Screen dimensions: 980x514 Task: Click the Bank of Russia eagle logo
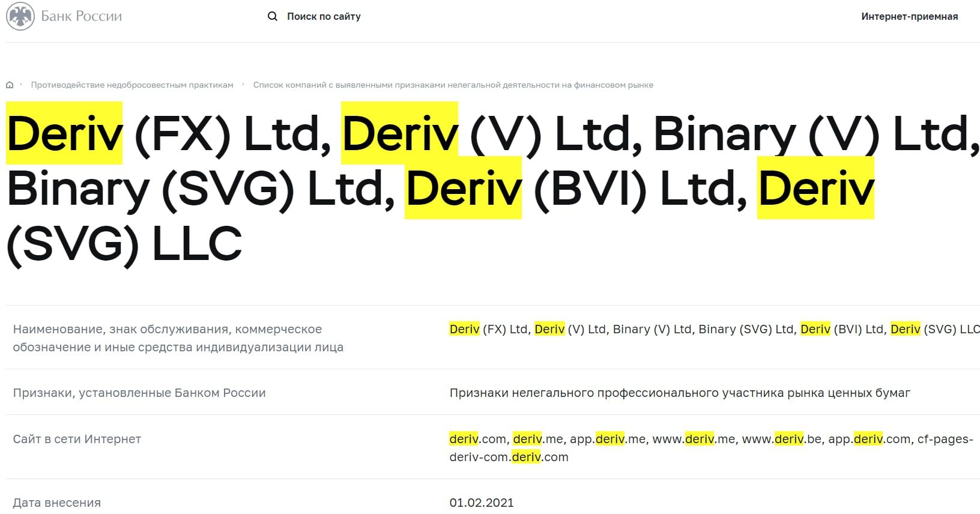[20, 16]
